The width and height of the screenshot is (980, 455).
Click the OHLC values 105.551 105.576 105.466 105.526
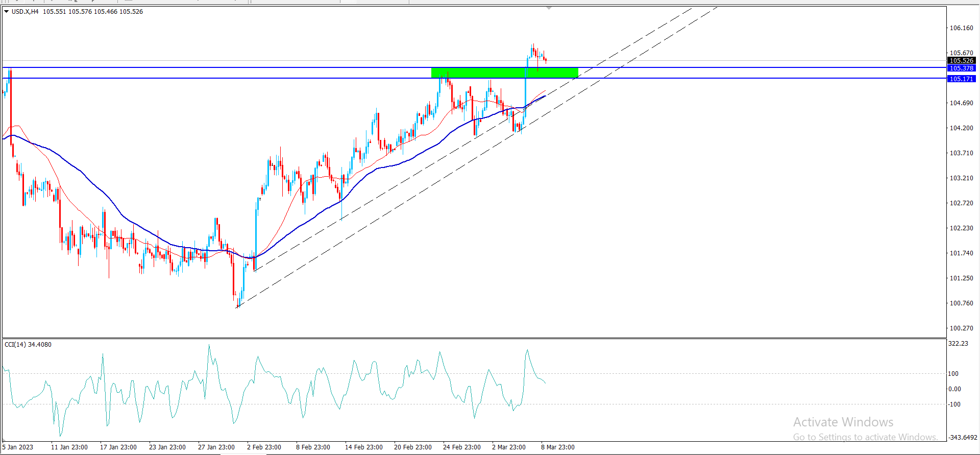click(x=93, y=11)
